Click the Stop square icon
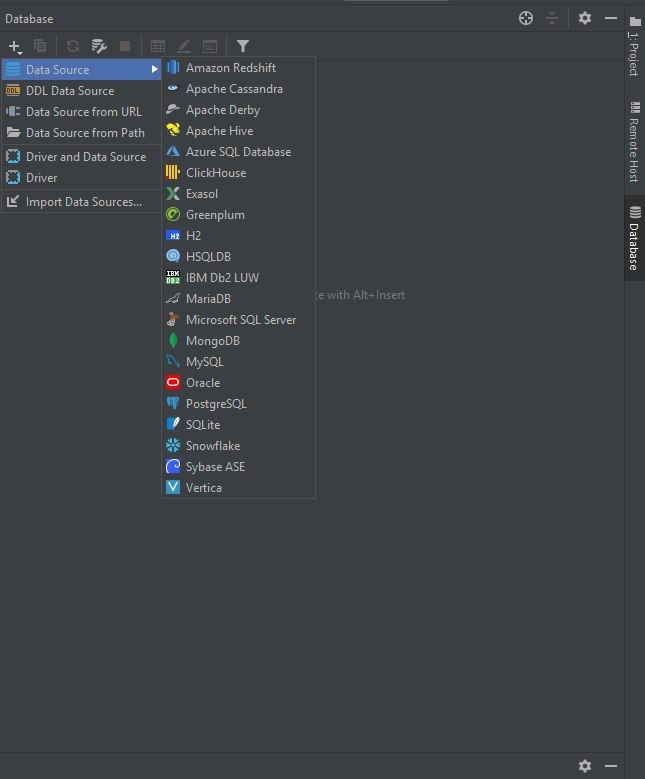 click(x=125, y=46)
